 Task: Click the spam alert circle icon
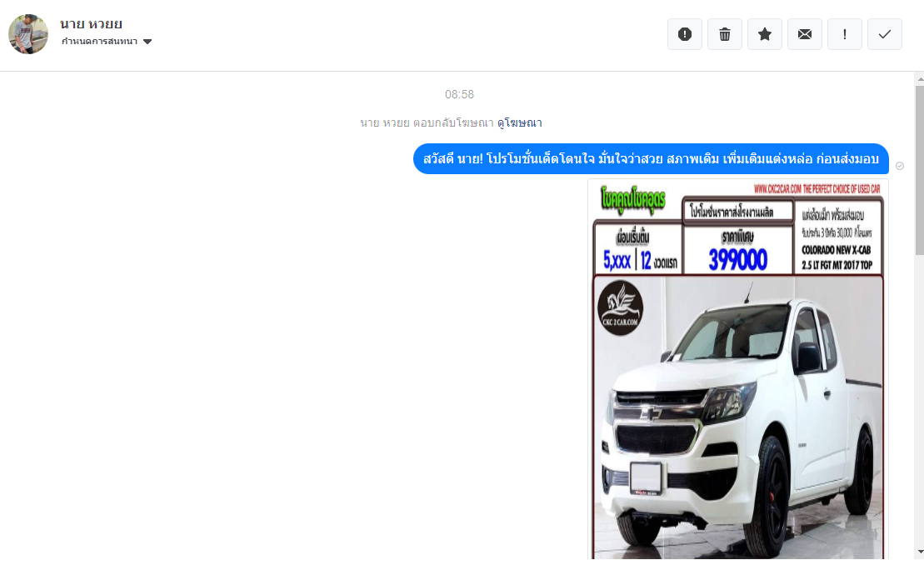pos(685,34)
